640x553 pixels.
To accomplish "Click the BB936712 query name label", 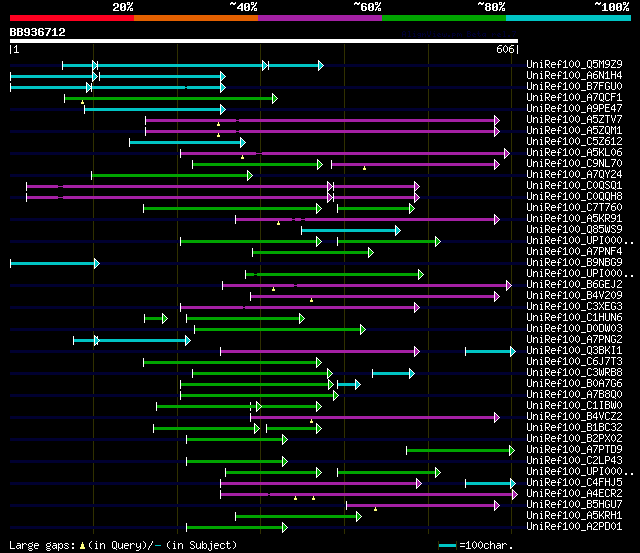I will (x=38, y=32).
